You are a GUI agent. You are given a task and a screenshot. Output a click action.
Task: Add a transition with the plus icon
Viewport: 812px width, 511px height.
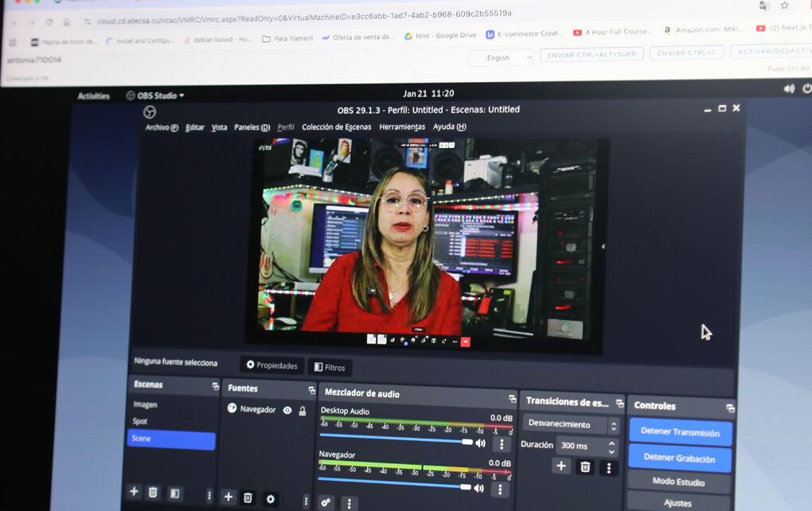click(x=561, y=466)
